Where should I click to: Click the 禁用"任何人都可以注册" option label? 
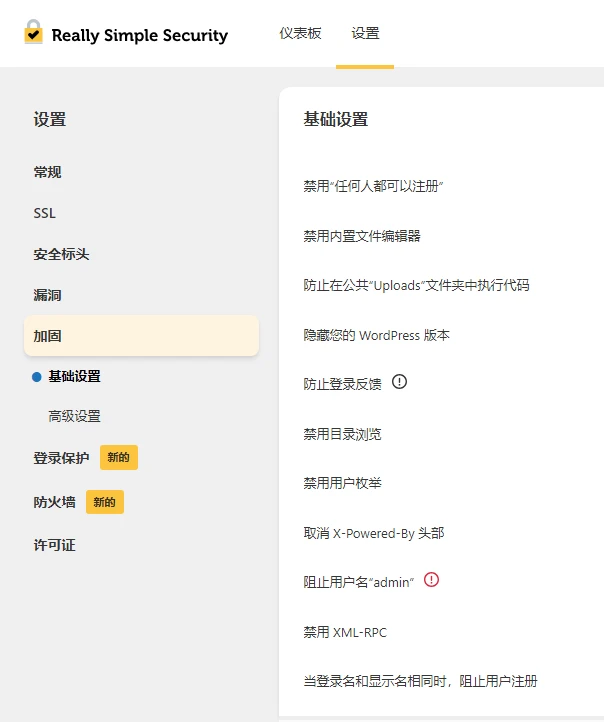click(x=373, y=186)
